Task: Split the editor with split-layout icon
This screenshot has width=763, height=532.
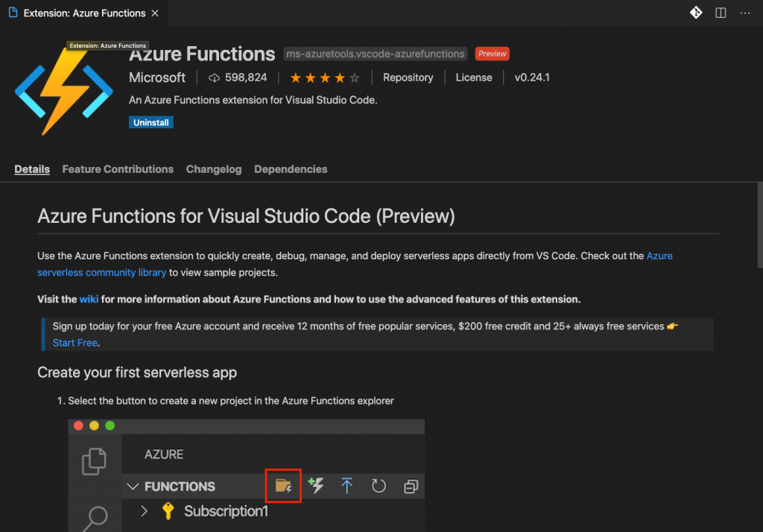Action: [x=721, y=13]
